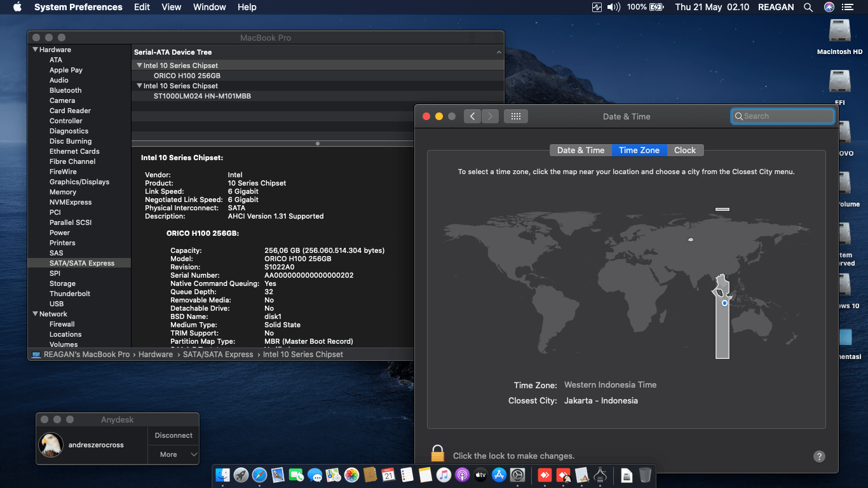Open the Mail app in the dock

click(278, 475)
